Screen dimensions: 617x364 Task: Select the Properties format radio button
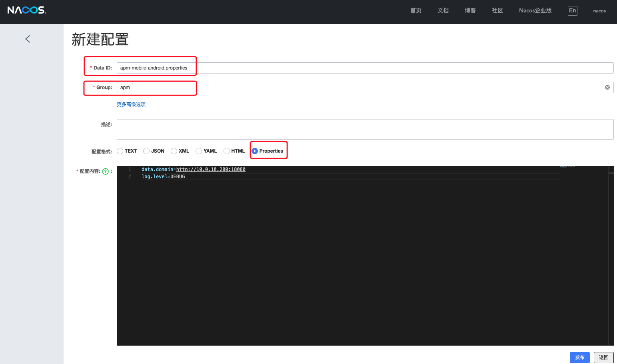point(255,151)
